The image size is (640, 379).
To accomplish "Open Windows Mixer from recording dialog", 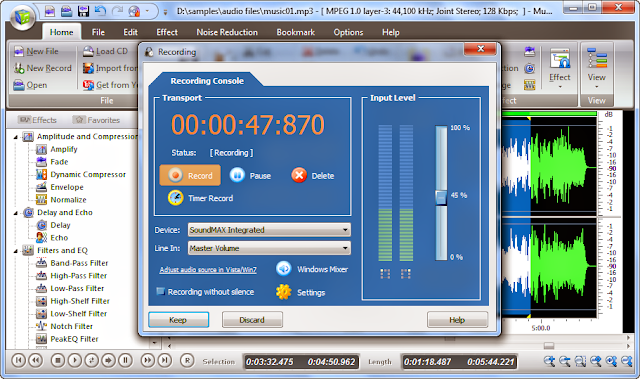I will 312,269.
